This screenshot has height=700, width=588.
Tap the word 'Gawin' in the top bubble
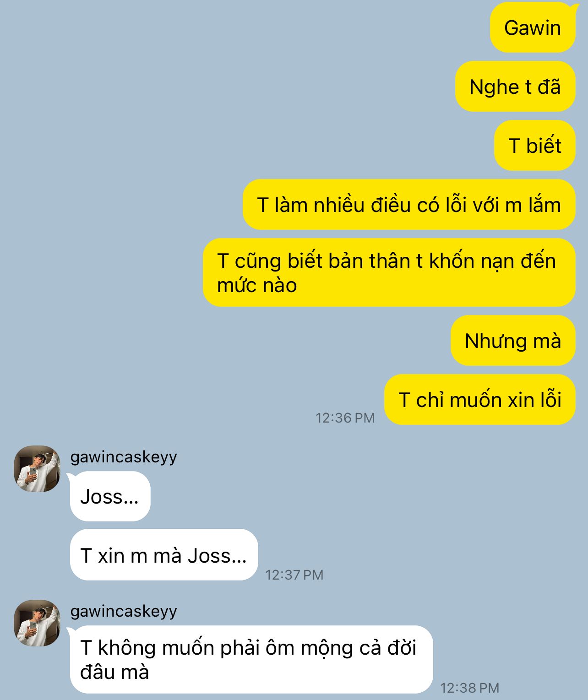click(x=533, y=28)
